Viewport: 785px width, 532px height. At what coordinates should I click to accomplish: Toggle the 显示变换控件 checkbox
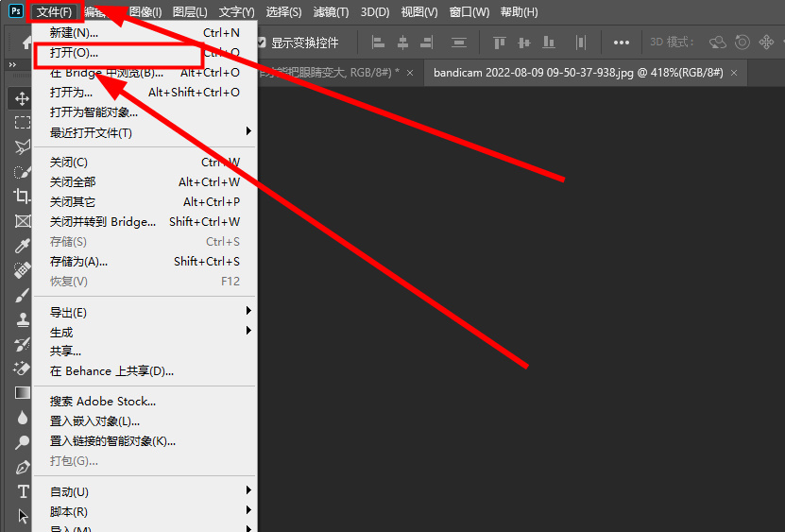coord(262,43)
